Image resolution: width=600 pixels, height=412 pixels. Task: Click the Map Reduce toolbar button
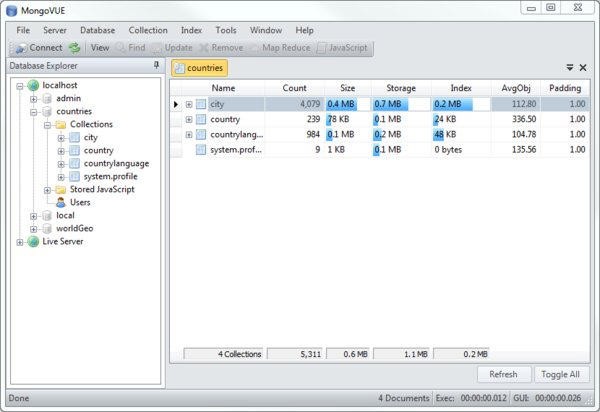(x=280, y=48)
